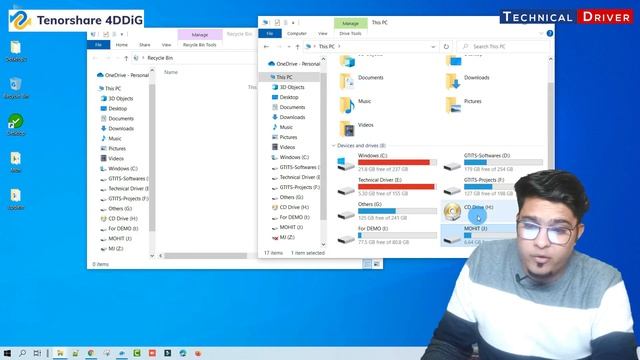Open the Windows Start menu
Image resolution: width=640 pixels, height=360 pixels.
(7, 353)
